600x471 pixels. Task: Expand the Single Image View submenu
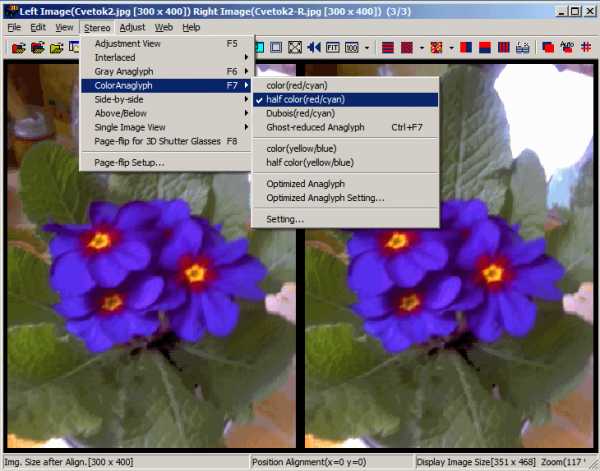[166, 127]
